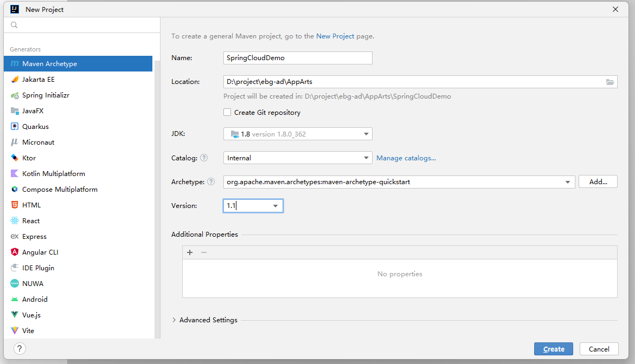Open the Archetype dropdown arrow
Screen dimensions: 635x364
click(568, 182)
